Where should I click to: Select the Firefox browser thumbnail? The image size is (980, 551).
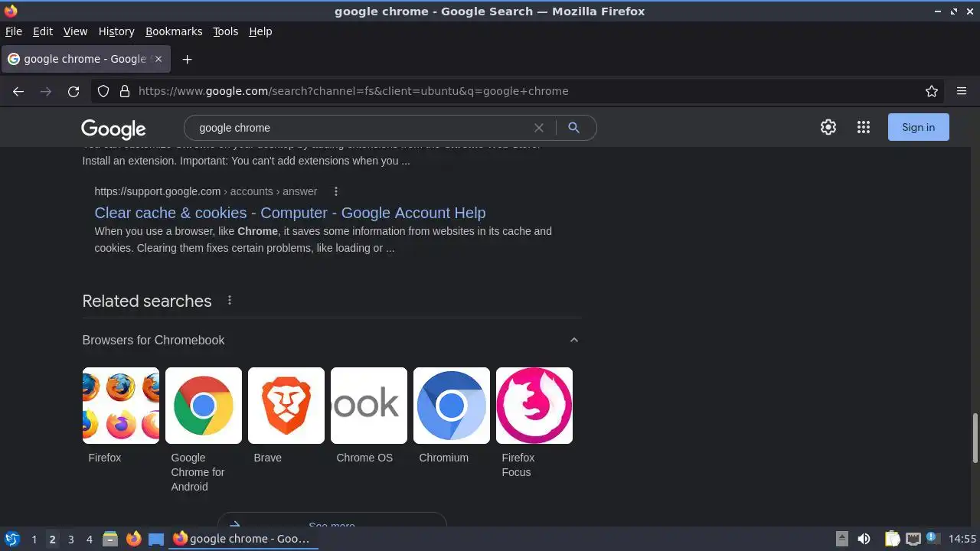(121, 406)
